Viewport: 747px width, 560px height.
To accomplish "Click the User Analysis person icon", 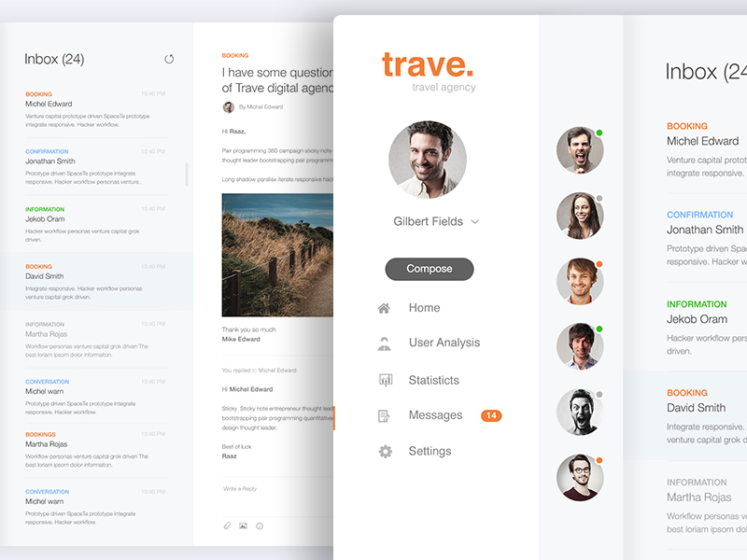I will coord(385,343).
